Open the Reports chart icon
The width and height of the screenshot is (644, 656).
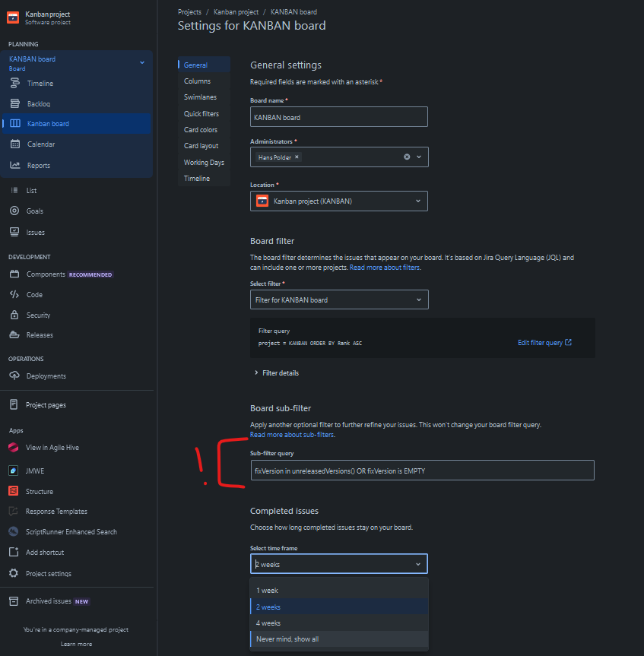[14, 165]
